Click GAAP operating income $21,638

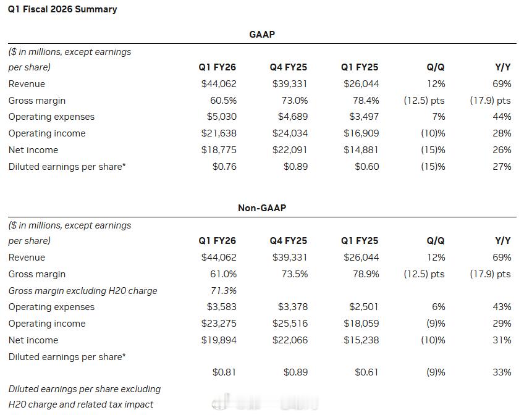coord(219,133)
